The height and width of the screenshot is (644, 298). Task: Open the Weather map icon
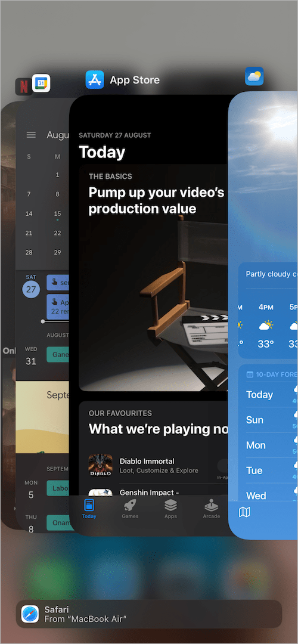[x=244, y=512]
